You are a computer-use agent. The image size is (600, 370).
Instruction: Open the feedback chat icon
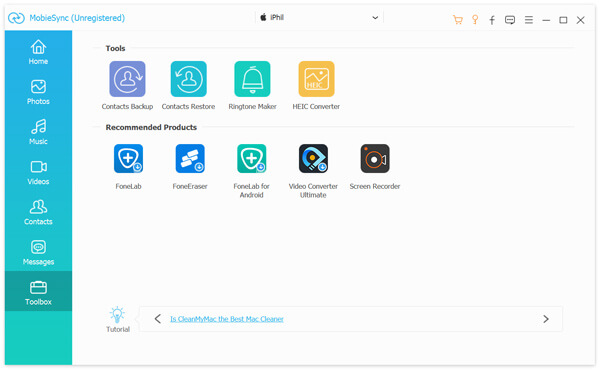point(510,20)
